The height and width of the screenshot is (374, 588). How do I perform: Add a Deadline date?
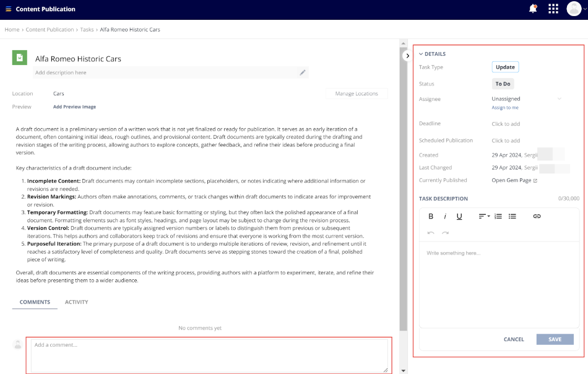tap(506, 124)
